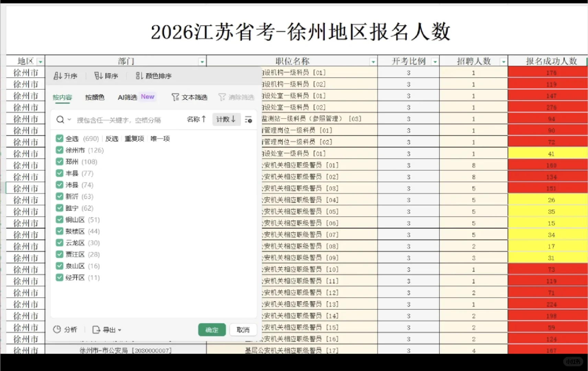Viewport: 588px width, 371px height.
Task: Uncheck the 全选 select-all checkbox
Action: point(59,138)
